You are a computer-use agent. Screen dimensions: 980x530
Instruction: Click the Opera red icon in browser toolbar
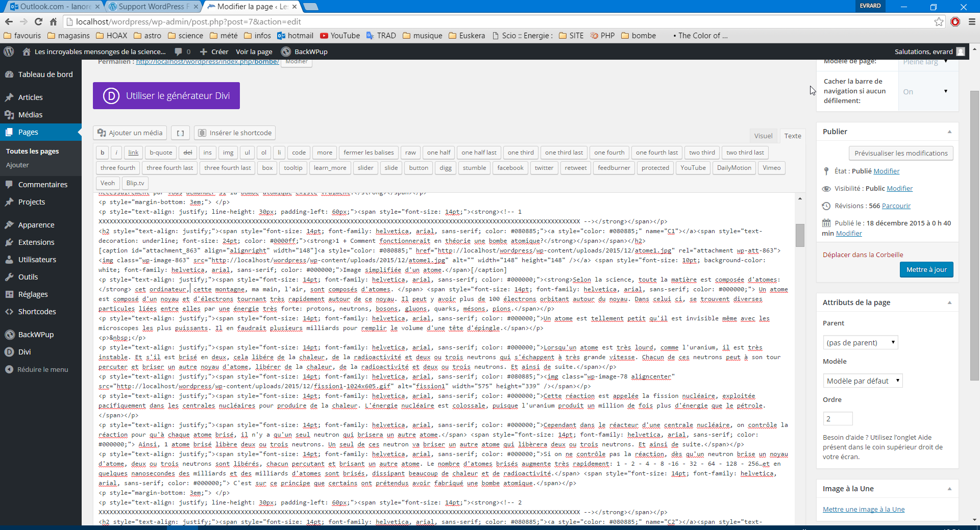(x=955, y=21)
